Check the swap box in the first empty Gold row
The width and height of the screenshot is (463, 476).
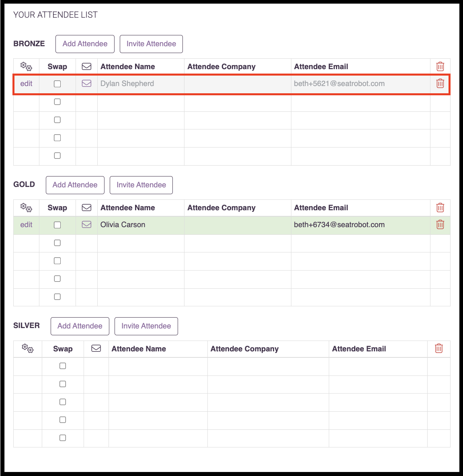(57, 243)
